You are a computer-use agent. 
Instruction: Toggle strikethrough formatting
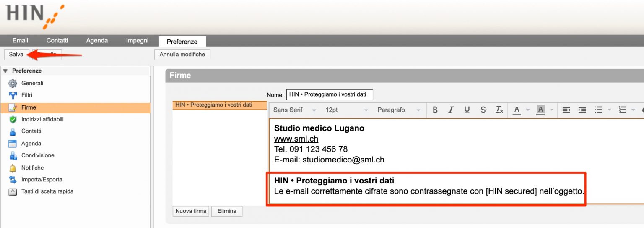click(x=483, y=110)
